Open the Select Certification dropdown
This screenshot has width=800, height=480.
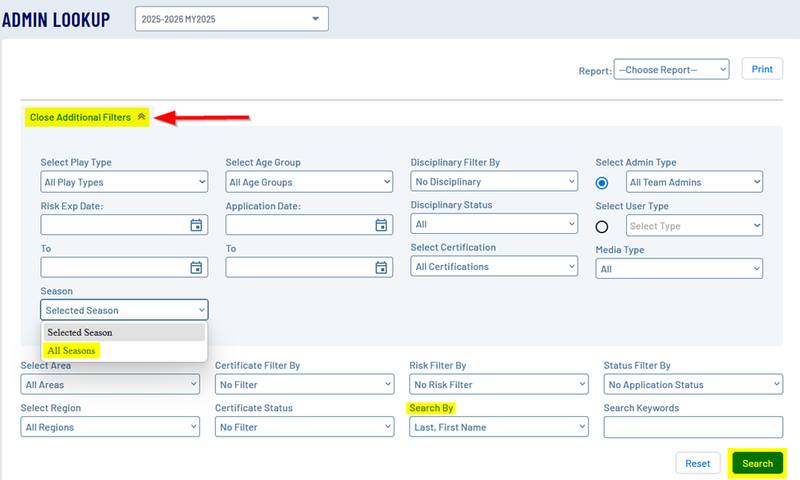tap(494, 267)
